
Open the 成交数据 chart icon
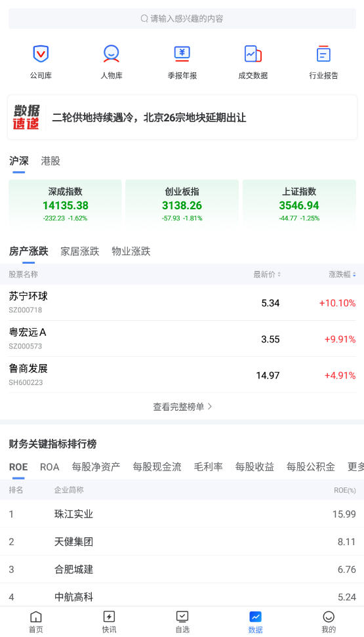253,54
